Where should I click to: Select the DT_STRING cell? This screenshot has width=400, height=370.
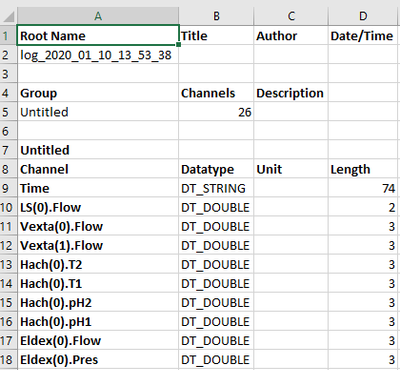point(216,188)
